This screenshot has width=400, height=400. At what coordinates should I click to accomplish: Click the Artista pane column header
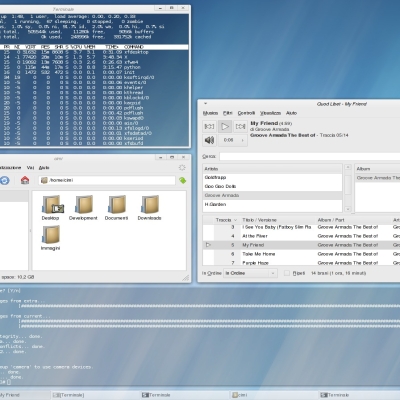[x=272, y=169]
